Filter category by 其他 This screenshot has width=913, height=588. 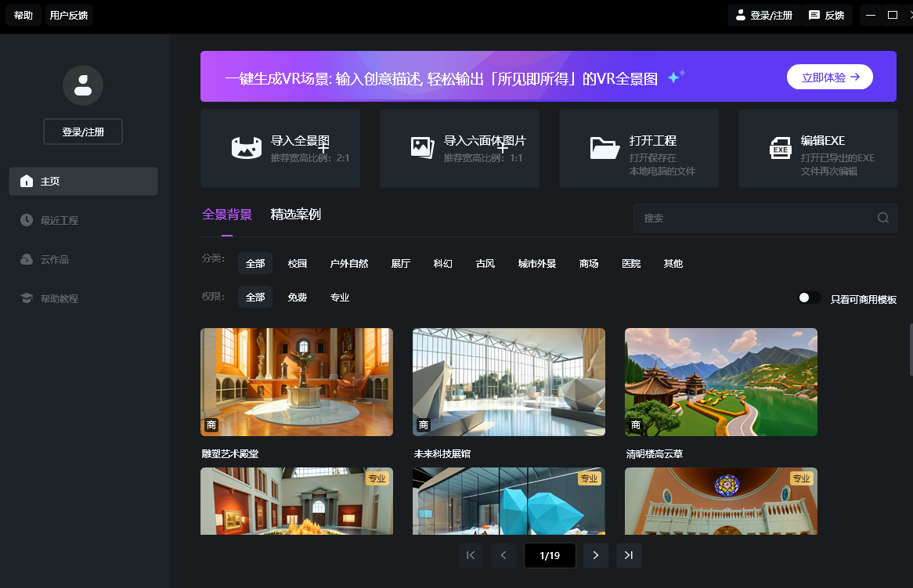[x=673, y=264]
